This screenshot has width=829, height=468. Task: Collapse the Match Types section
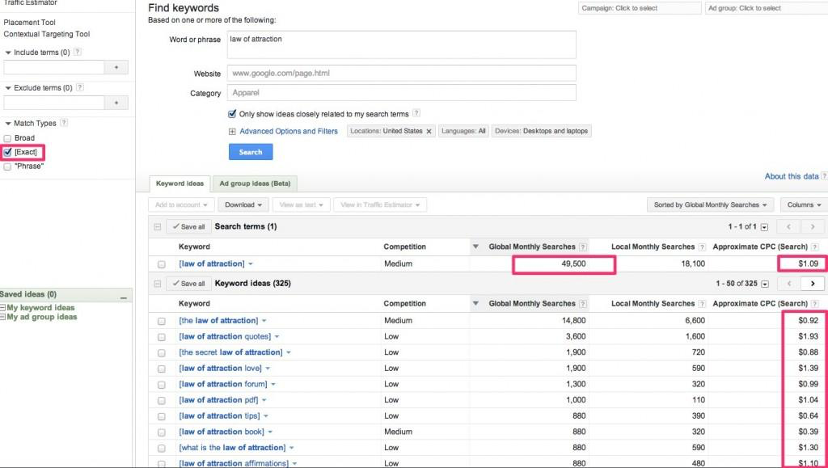(x=8, y=123)
